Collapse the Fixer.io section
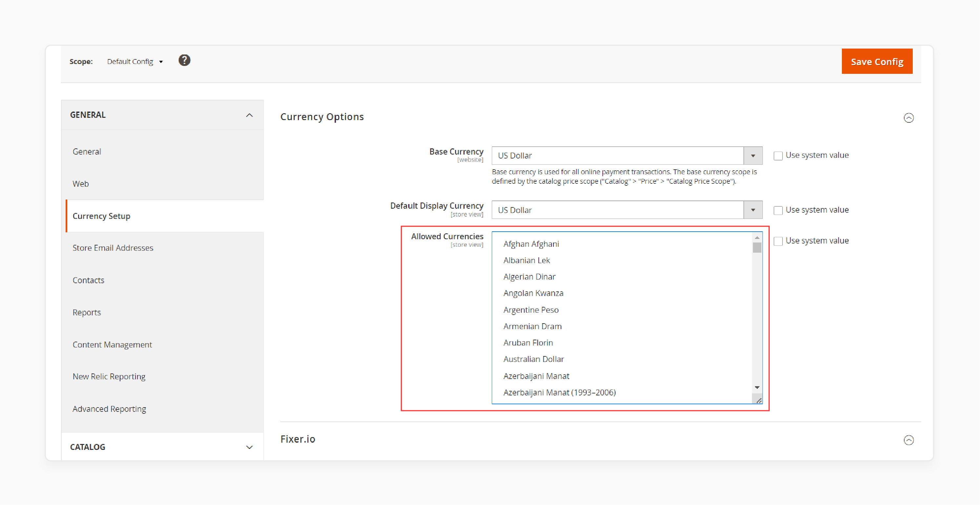980x505 pixels. click(x=909, y=440)
